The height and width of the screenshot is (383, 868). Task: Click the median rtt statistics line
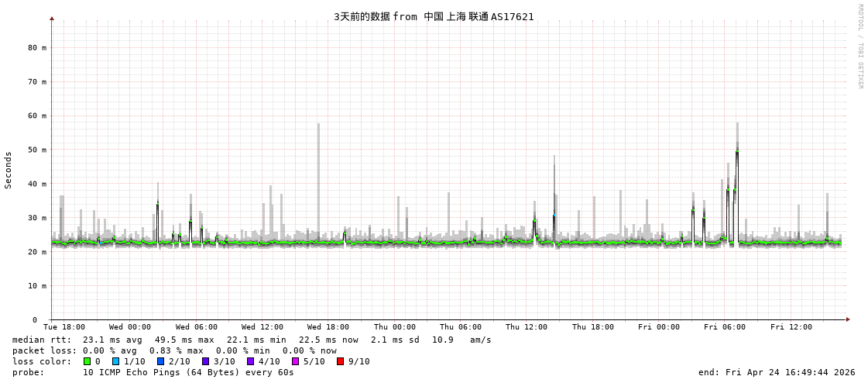pos(252,340)
